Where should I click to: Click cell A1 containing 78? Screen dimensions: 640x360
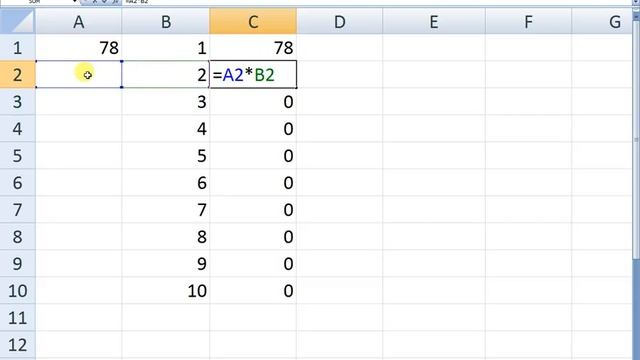tap(78, 48)
